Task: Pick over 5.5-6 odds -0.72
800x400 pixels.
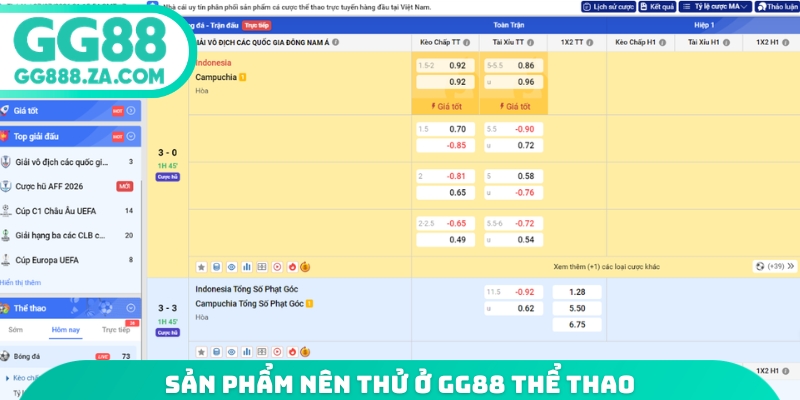Action: pos(513,223)
